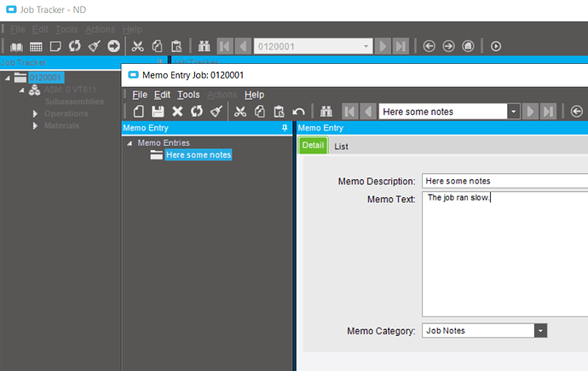Undo the last change in Memo Entry
Image resolution: width=588 pixels, height=371 pixels.
(298, 112)
